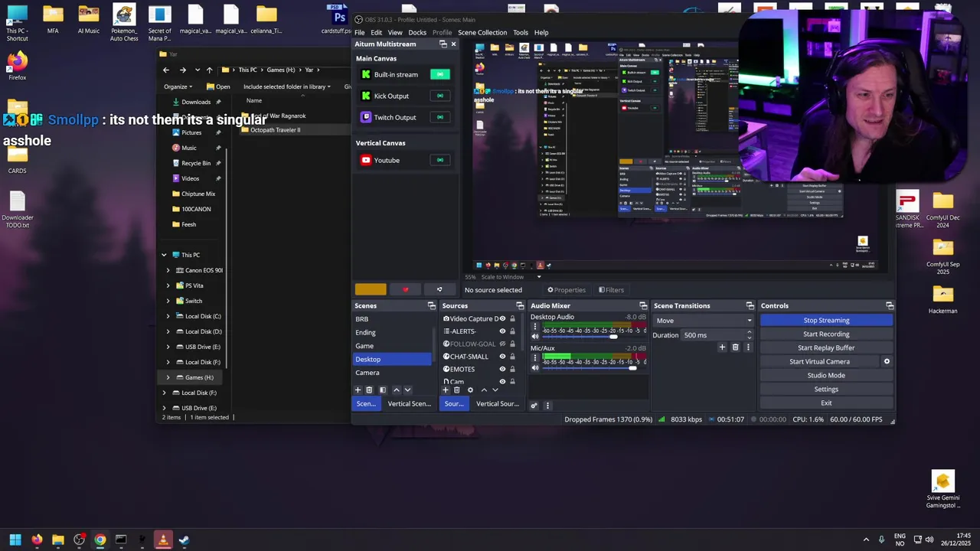Open transition properties three-dot icon
The width and height of the screenshot is (980, 551).
(748, 347)
